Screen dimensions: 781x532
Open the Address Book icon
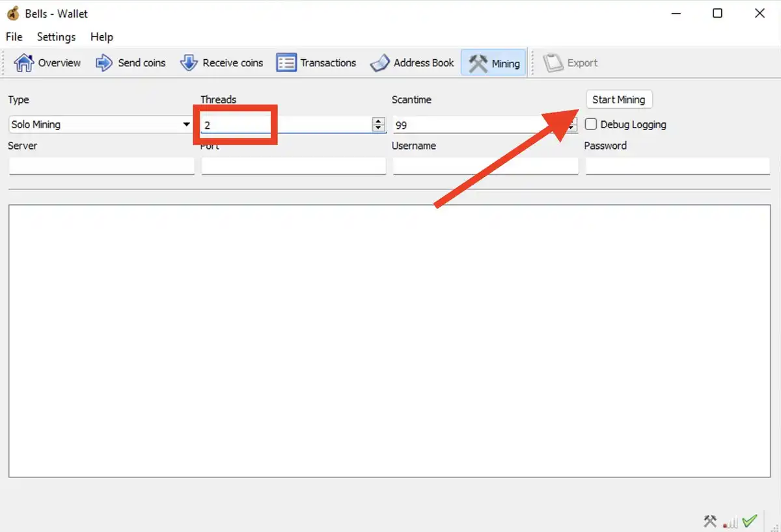coord(380,63)
